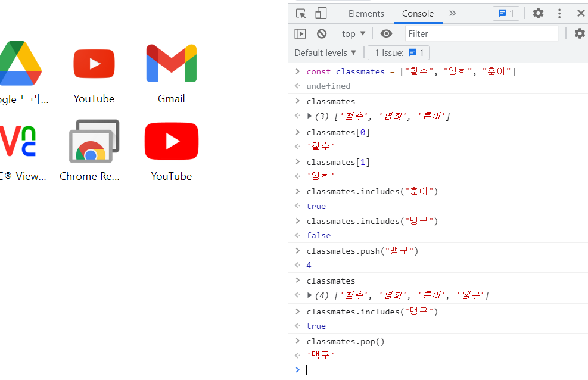588x380 pixels.
Task: Click the false output value
Action: click(x=318, y=236)
